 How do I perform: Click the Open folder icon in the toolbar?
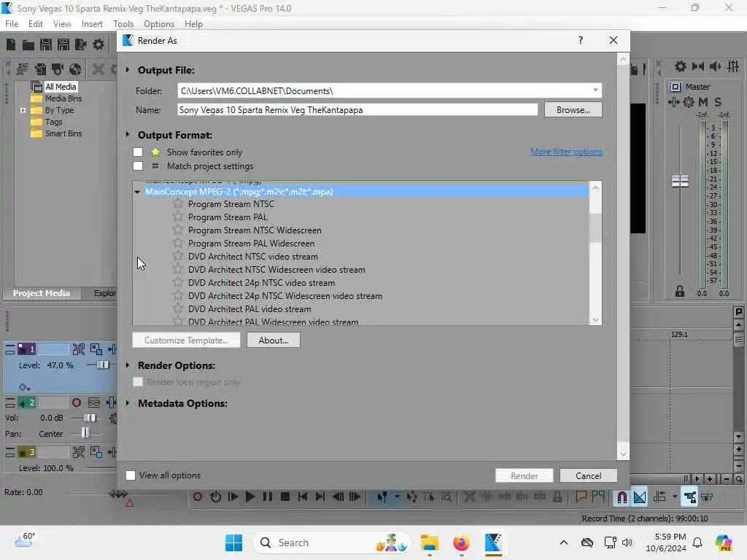tap(28, 45)
